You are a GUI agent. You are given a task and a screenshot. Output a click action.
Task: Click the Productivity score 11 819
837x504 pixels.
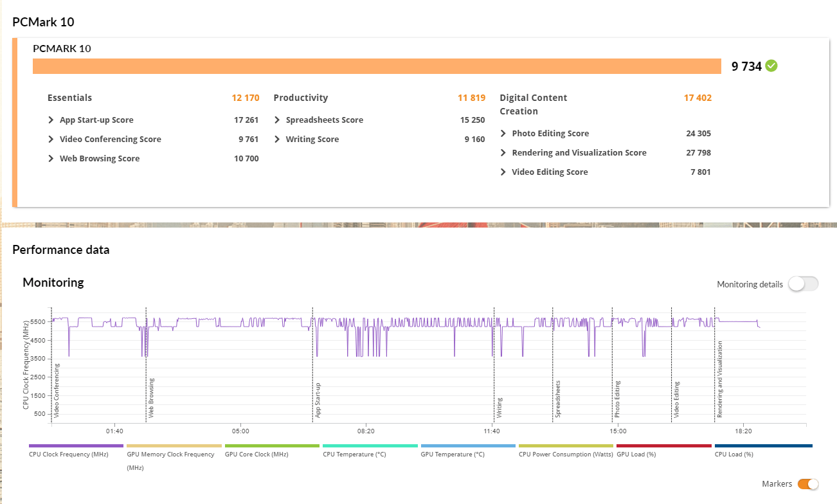point(471,98)
